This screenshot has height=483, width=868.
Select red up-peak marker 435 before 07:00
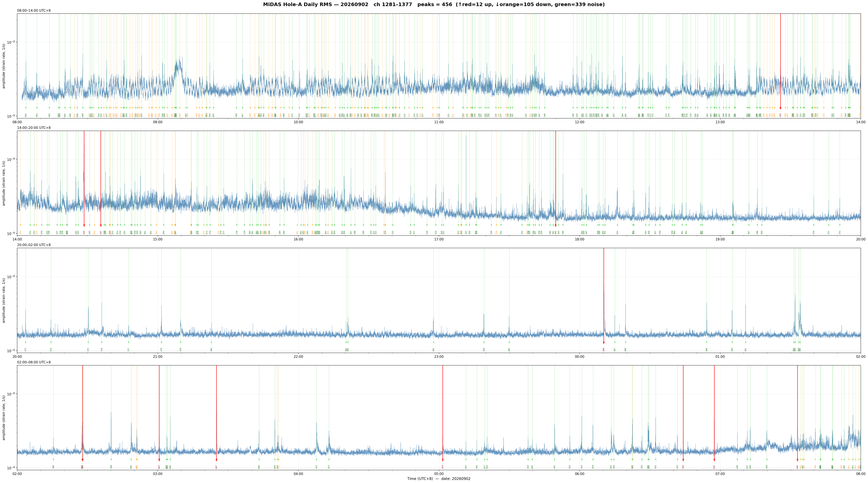(x=714, y=459)
